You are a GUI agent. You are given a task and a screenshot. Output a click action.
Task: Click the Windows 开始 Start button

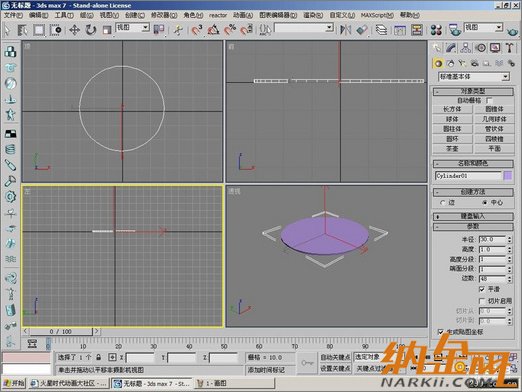click(14, 383)
